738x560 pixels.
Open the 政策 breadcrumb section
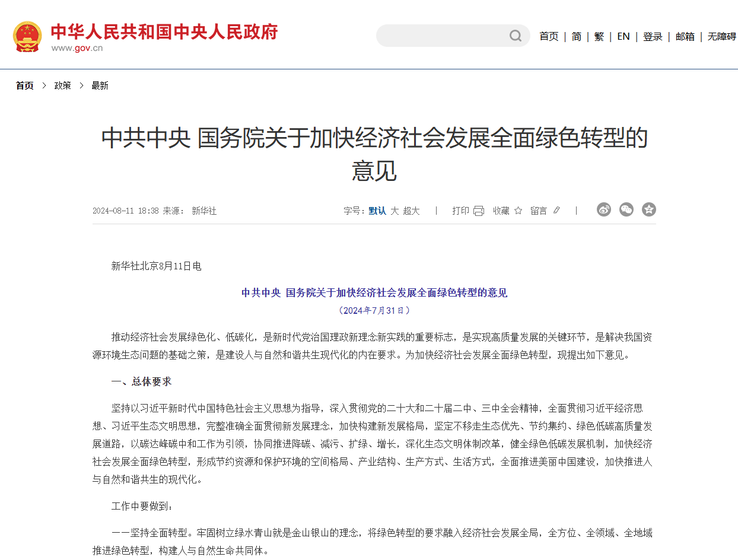pos(62,85)
